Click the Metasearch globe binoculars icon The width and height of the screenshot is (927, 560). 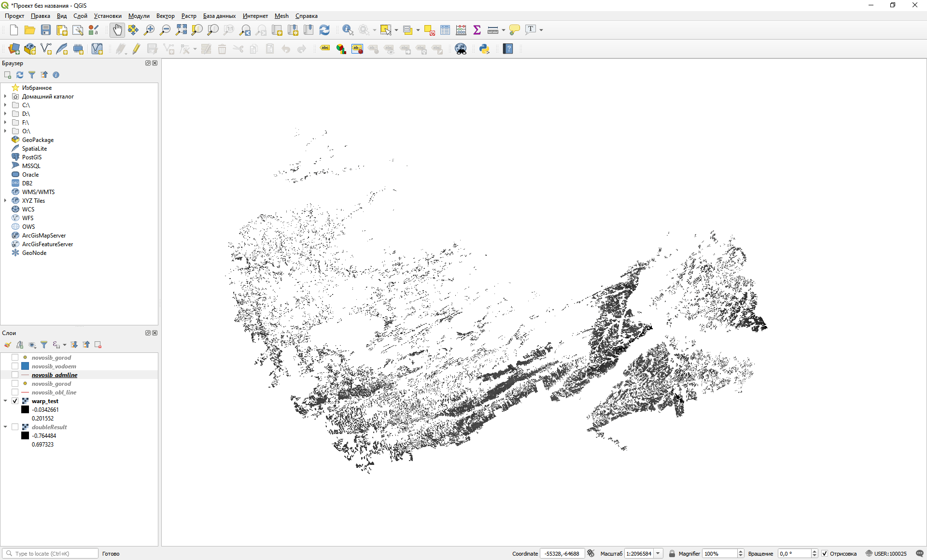(x=461, y=49)
